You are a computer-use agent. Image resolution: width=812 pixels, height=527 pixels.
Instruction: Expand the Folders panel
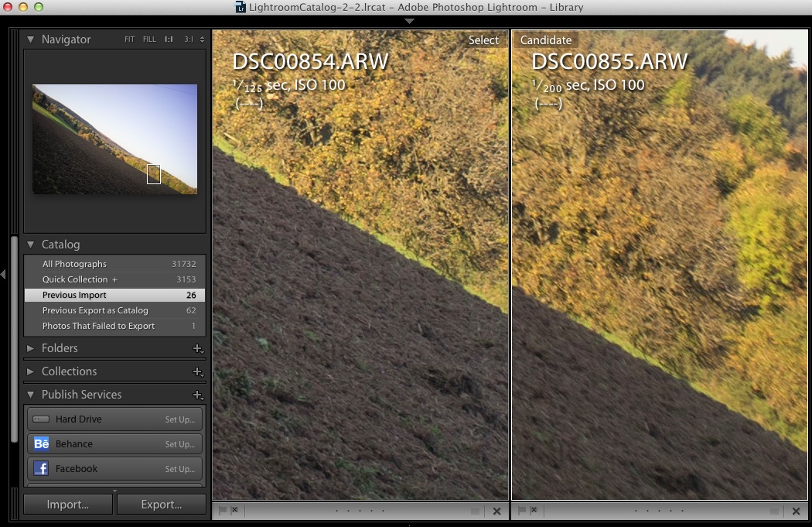pos(31,349)
